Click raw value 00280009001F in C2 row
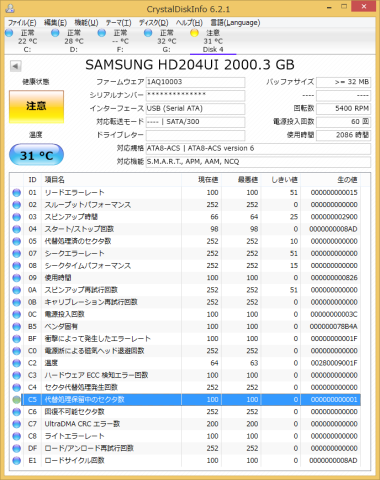 click(x=334, y=363)
